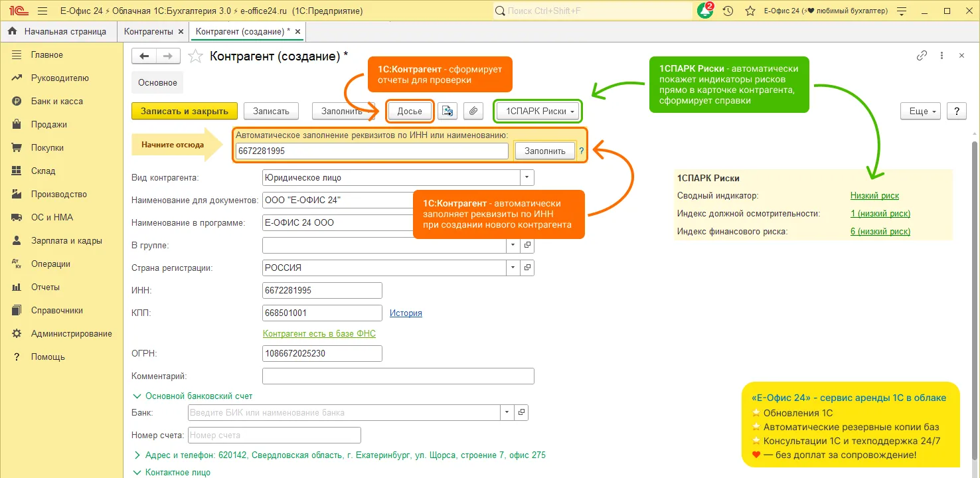Click the notifications bell icon
Image resolution: width=980 pixels, height=478 pixels.
pyautogui.click(x=705, y=11)
